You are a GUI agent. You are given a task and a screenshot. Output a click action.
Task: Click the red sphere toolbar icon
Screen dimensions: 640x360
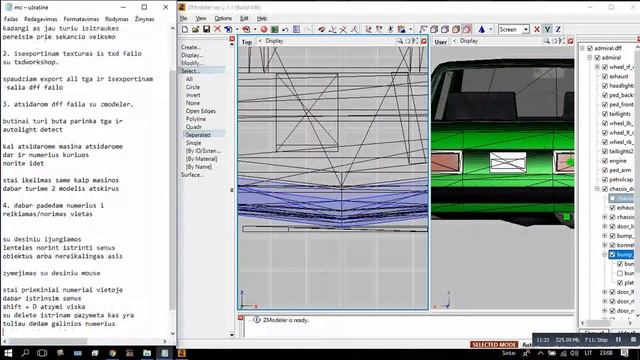[264, 29]
